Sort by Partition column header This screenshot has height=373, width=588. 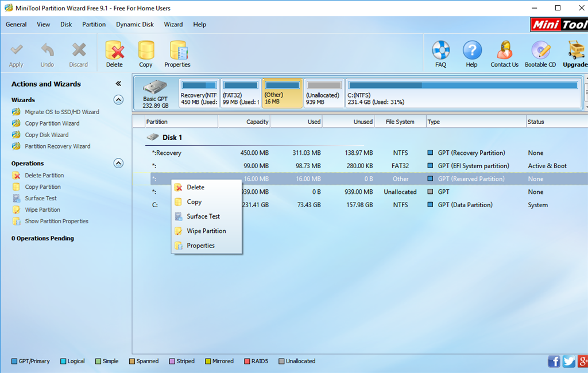[181, 122]
